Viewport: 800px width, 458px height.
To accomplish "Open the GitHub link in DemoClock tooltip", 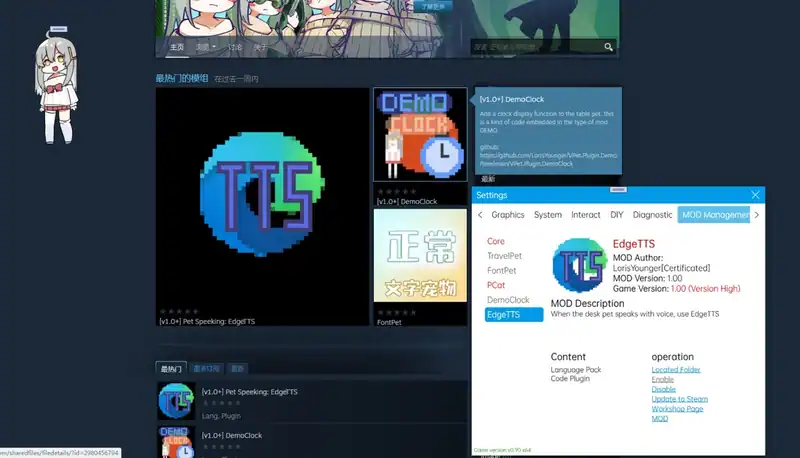I will click(548, 159).
